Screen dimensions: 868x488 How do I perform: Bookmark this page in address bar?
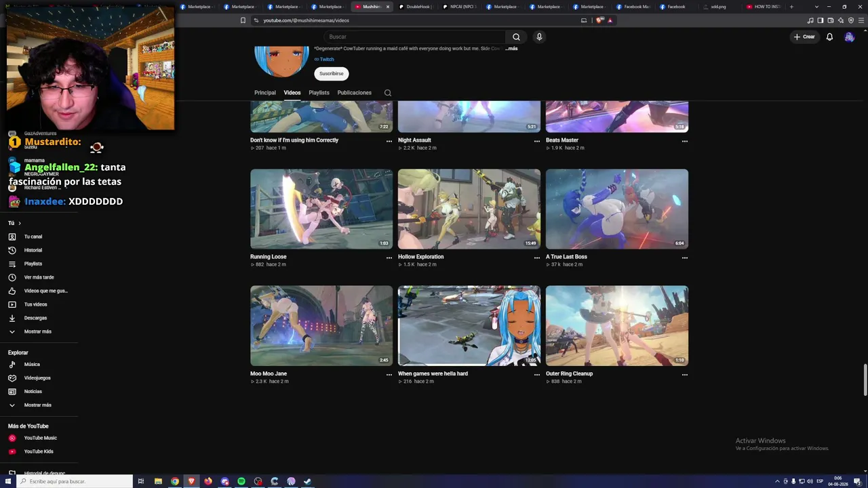pyautogui.click(x=243, y=20)
